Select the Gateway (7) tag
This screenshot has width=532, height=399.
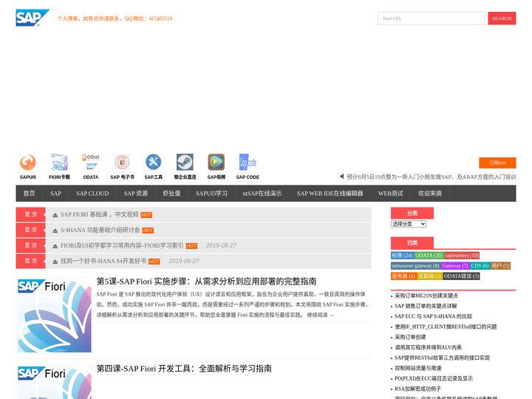point(455,266)
